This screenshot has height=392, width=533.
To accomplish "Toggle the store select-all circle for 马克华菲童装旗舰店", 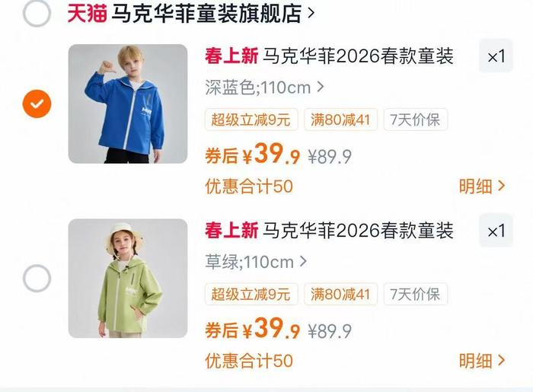I will coord(37,13).
